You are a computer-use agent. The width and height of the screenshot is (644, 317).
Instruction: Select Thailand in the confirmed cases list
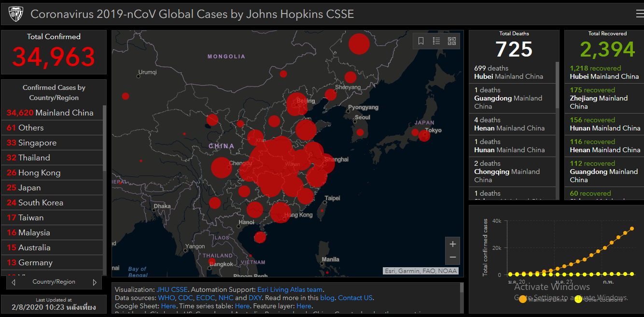pyautogui.click(x=52, y=158)
